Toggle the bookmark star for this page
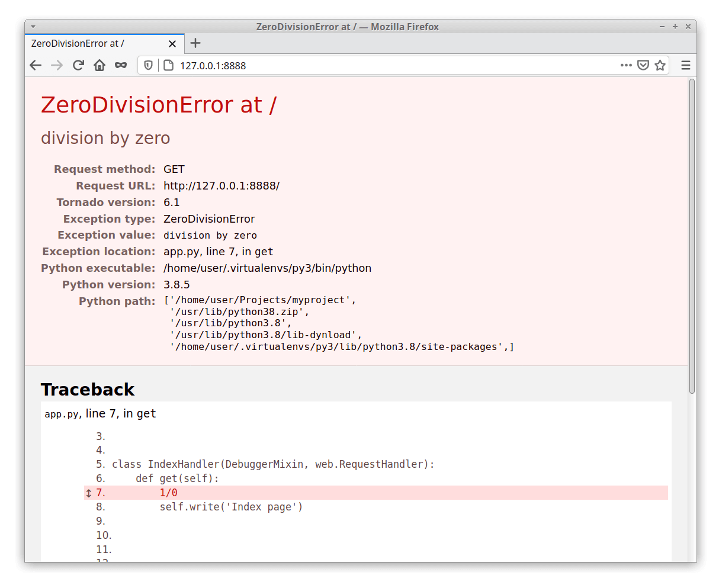The height and width of the screenshot is (588, 719). [x=660, y=65]
